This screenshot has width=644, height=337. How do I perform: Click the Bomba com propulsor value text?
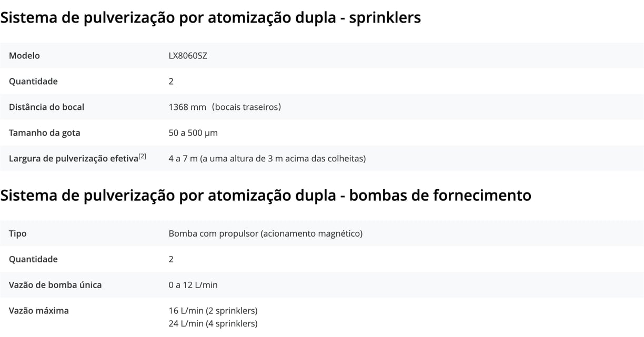pos(266,233)
